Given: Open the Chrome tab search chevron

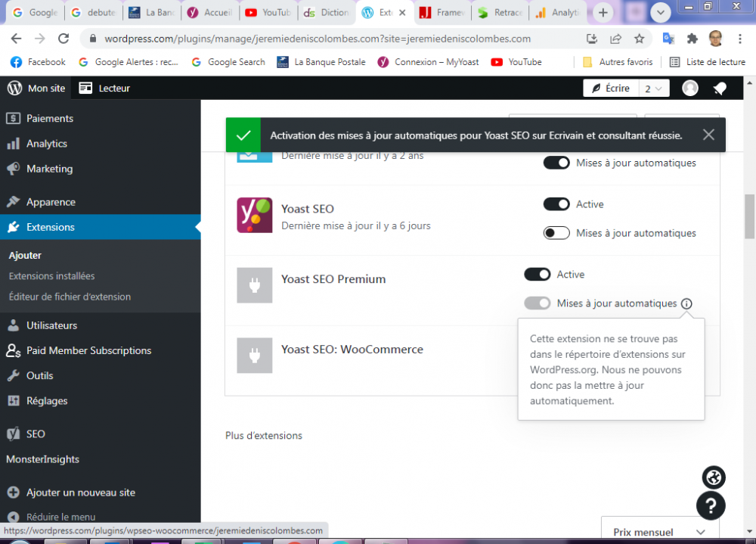Looking at the screenshot, I should tap(661, 13).
